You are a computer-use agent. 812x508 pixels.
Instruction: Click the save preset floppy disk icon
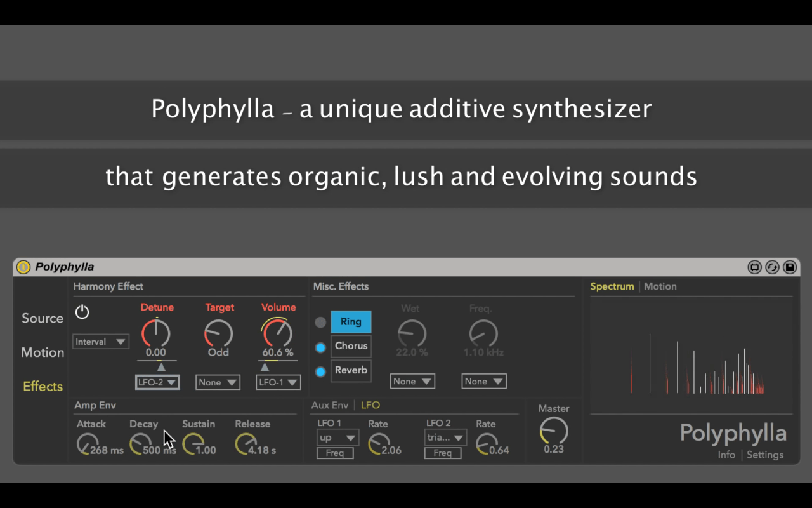pyautogui.click(x=790, y=267)
